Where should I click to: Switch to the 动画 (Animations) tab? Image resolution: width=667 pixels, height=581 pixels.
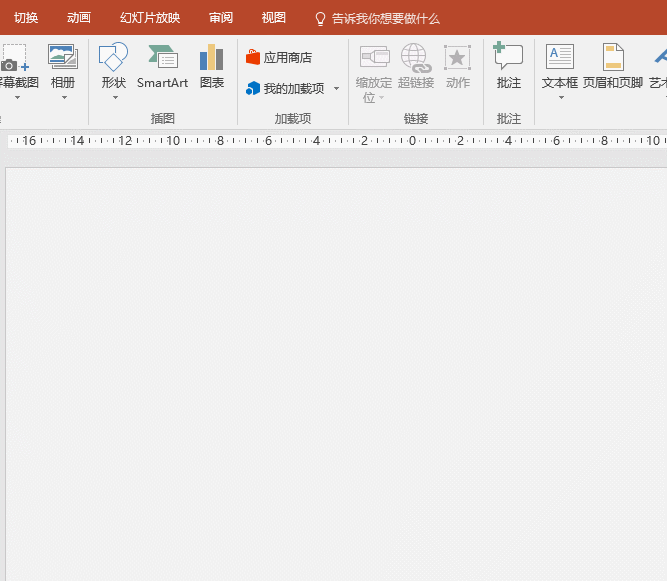tap(79, 18)
